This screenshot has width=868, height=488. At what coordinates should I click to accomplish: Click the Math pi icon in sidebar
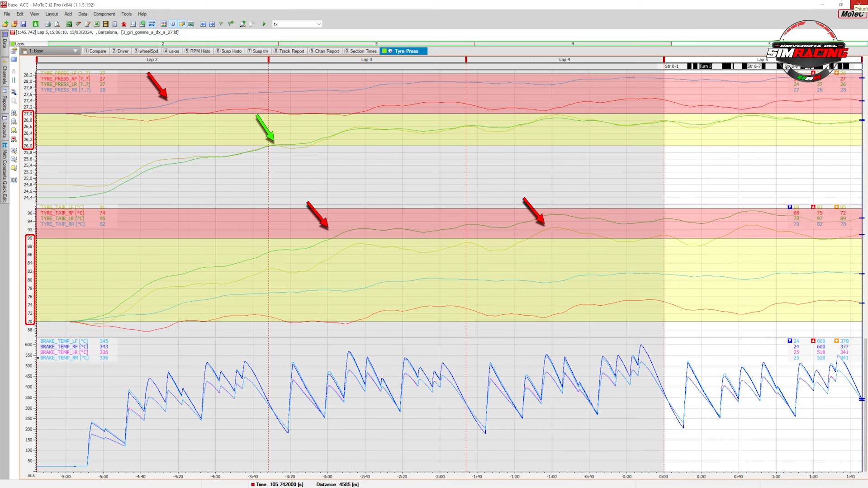click(x=5, y=145)
